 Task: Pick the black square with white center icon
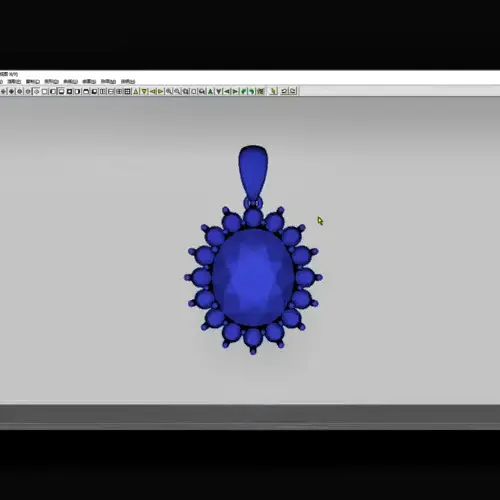(69, 91)
